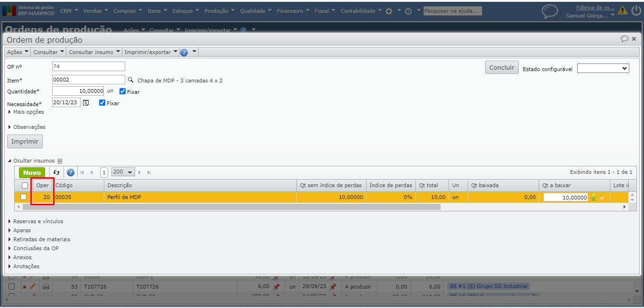Open 88 #1 (6) Grupo SG Industrial link
Viewport: 644px width, 308px height.
coord(488,286)
